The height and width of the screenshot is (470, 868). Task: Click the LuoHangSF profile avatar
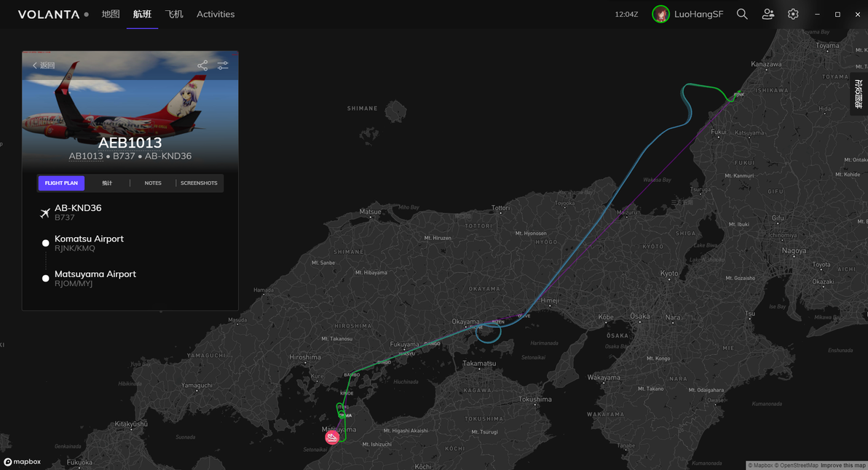click(660, 15)
